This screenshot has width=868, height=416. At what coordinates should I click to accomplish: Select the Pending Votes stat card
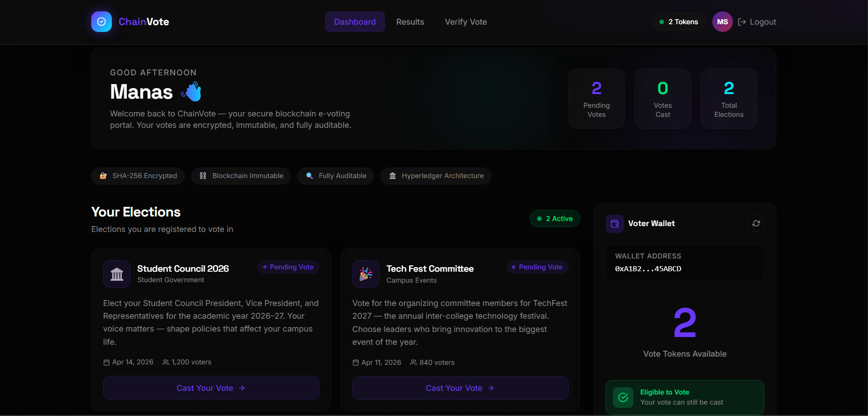(x=596, y=99)
